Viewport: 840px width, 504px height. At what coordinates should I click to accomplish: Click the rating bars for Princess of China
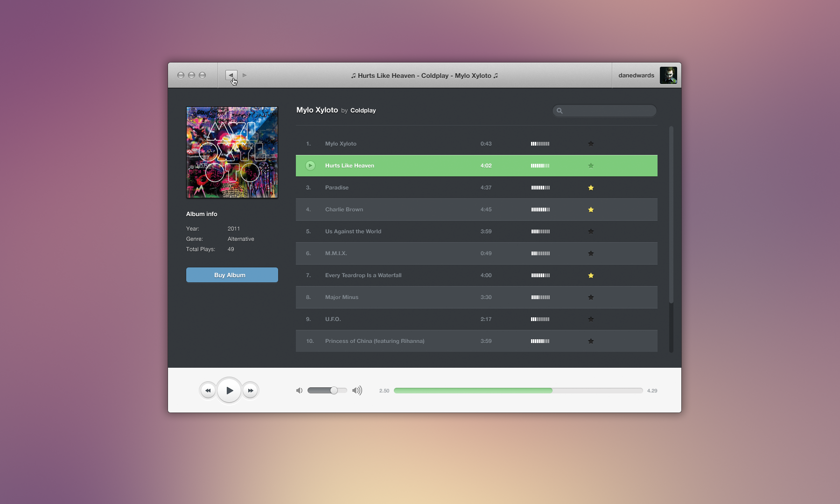click(x=540, y=341)
